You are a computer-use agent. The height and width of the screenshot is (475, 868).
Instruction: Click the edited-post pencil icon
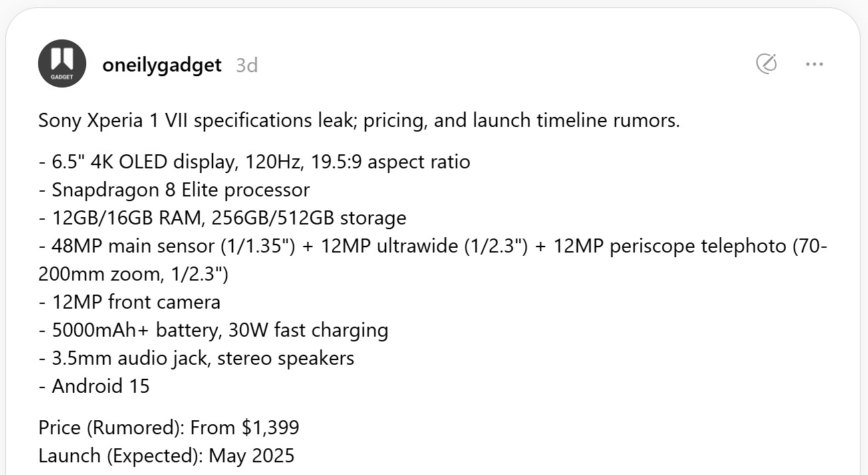coord(766,64)
